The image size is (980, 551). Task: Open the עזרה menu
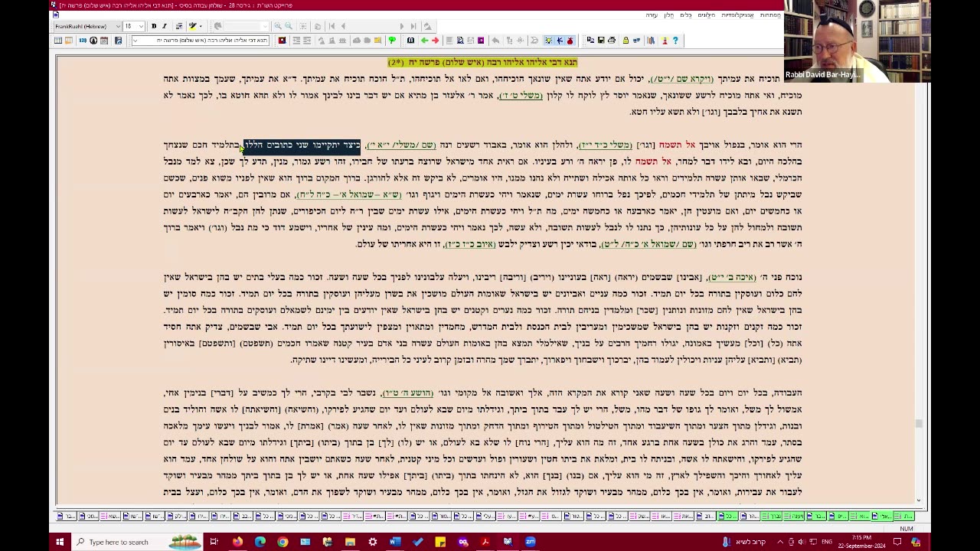652,15
